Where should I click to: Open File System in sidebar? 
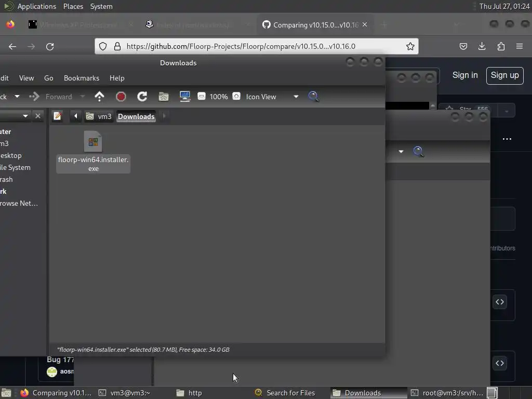[x=15, y=168]
